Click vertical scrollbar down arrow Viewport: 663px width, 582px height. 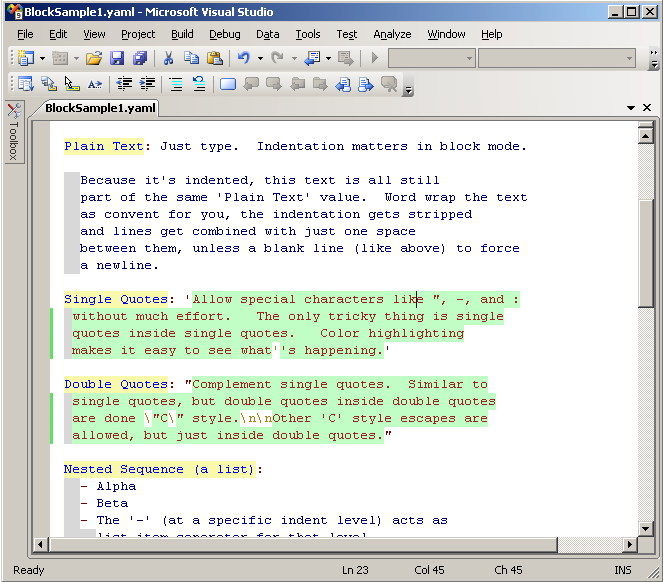646,528
